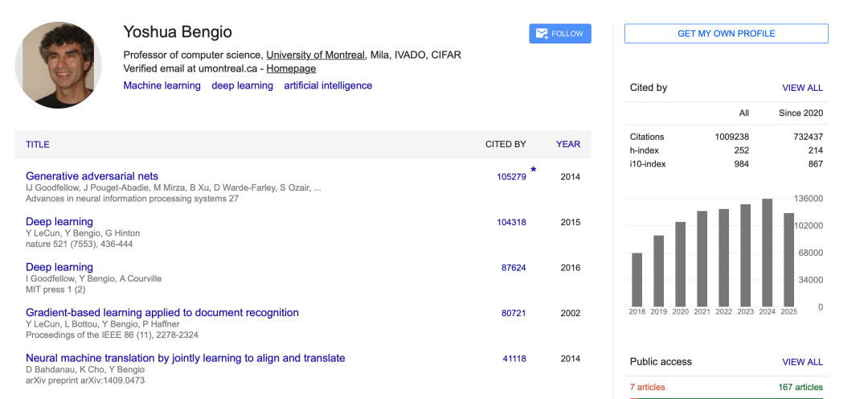
Task: Click the 2025 bar in citations chart
Action: [789, 260]
